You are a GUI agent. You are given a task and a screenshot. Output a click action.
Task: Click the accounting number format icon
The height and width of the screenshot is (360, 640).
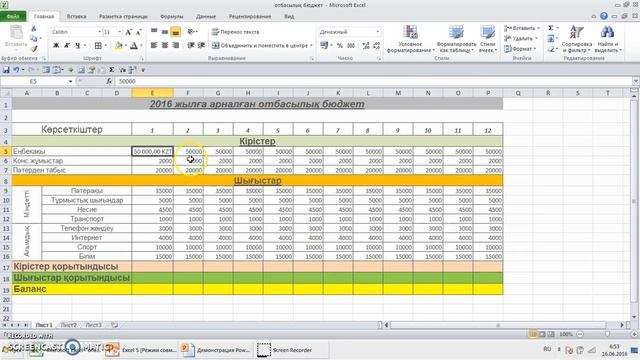click(x=324, y=46)
